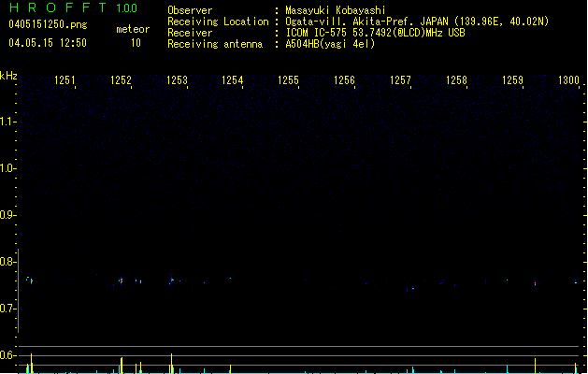Click the 1.0 kHz frequency axis label
Image resolution: width=588 pixels, height=374 pixels.
click(x=7, y=168)
